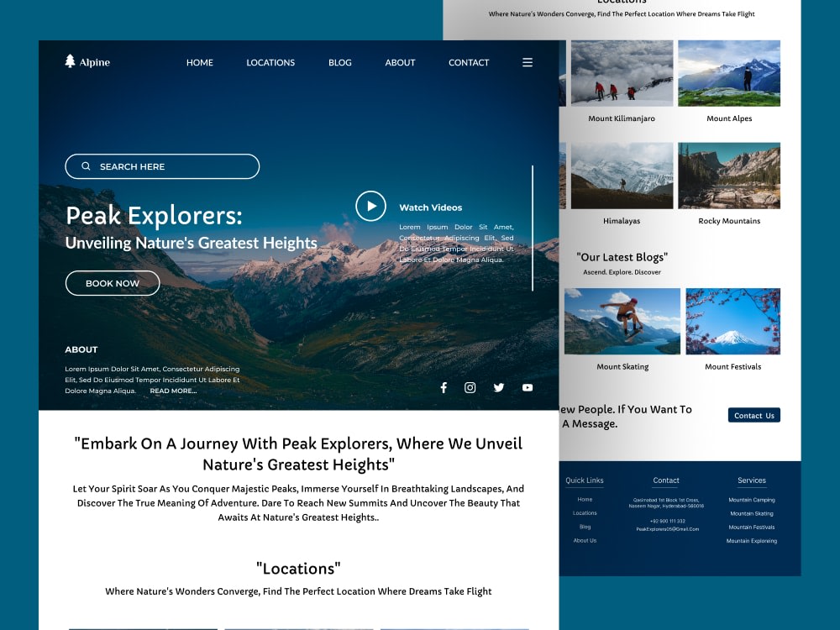
Task: Open LOCATIONS in the navbar
Action: (270, 63)
